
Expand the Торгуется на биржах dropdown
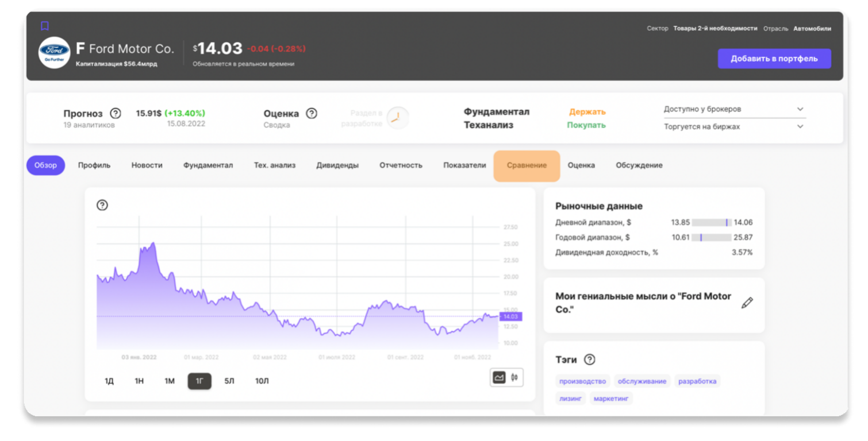(734, 127)
